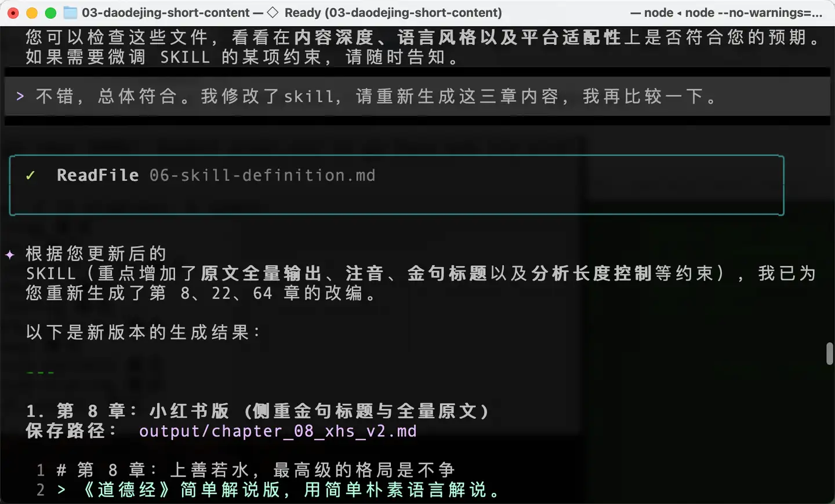
Task: Click the red close window button
Action: [x=13, y=13]
